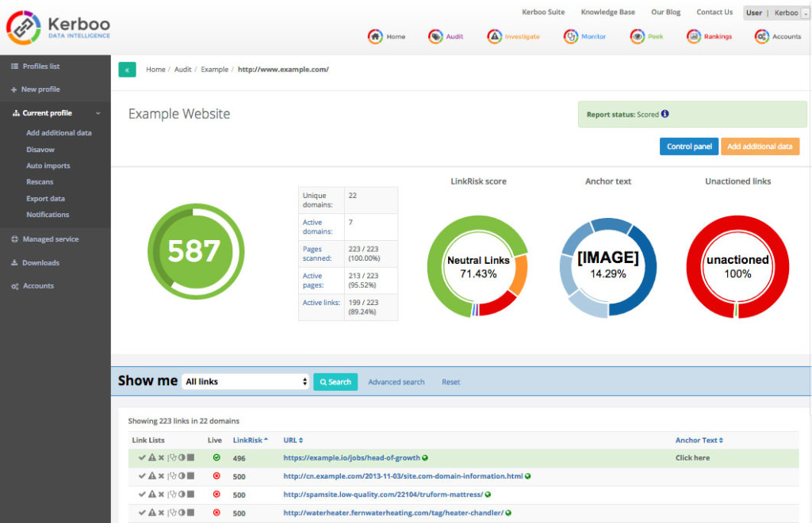
Task: Click the Rankings chart icon
Action: [x=694, y=36]
